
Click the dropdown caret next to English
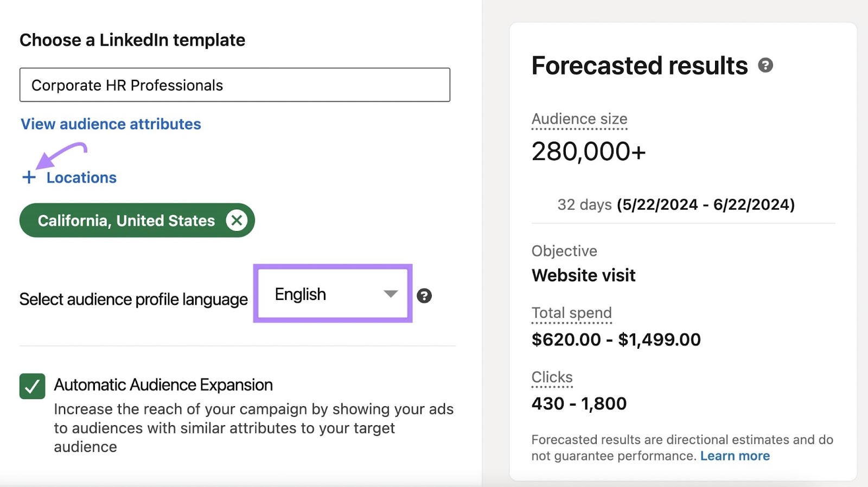click(390, 294)
